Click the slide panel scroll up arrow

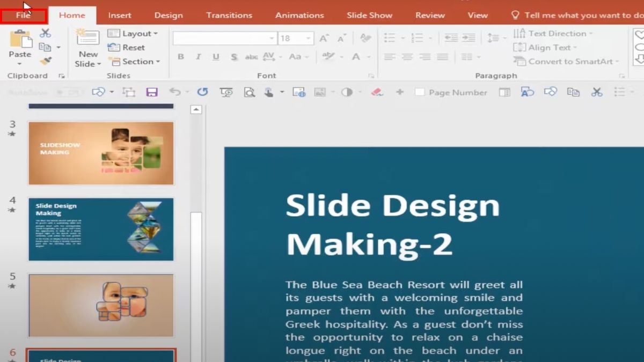point(196,109)
